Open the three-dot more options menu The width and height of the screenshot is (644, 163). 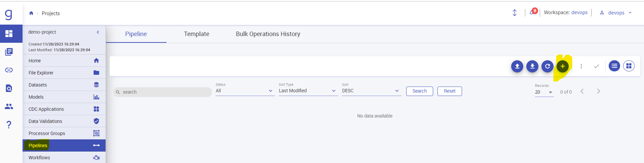[581, 66]
